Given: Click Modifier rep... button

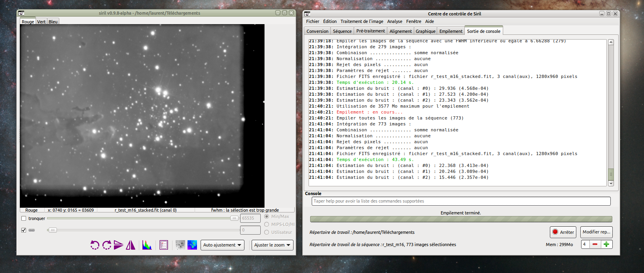Looking at the screenshot, I should coord(597,232).
